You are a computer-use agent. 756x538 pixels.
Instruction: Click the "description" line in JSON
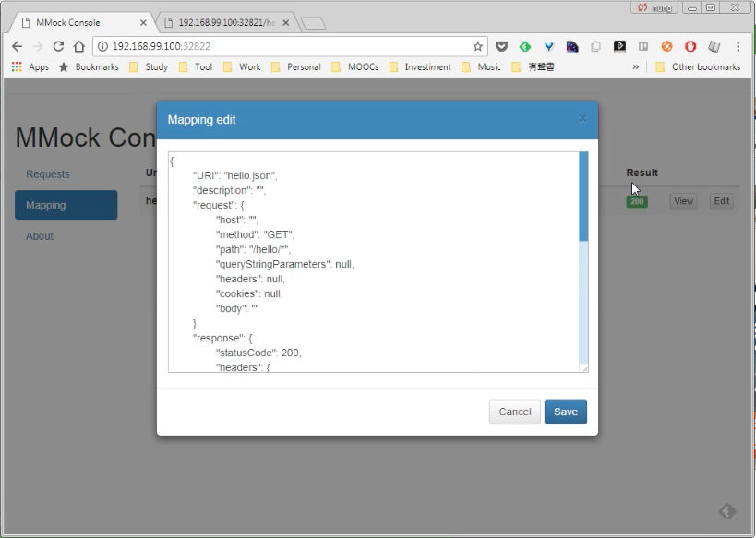pos(229,190)
